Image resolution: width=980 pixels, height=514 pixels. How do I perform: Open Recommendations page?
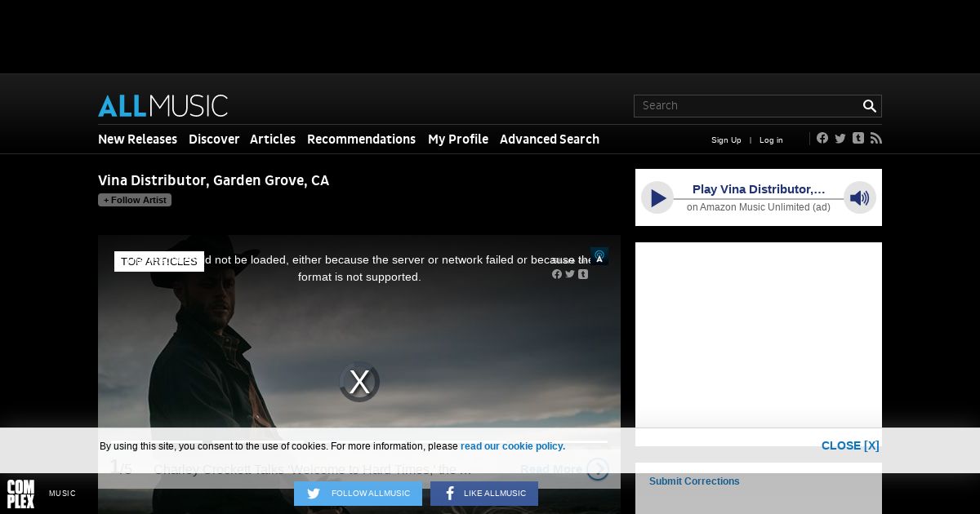click(361, 140)
